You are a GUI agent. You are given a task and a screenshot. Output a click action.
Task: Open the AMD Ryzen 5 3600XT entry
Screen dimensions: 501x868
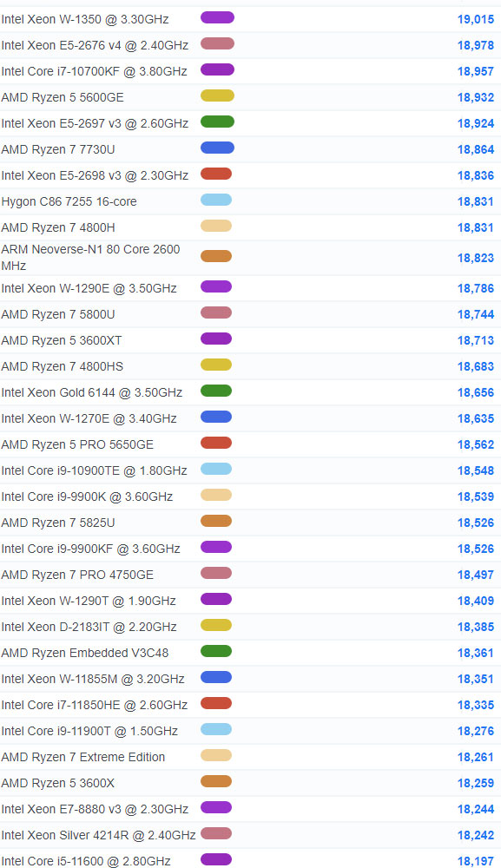62,340
